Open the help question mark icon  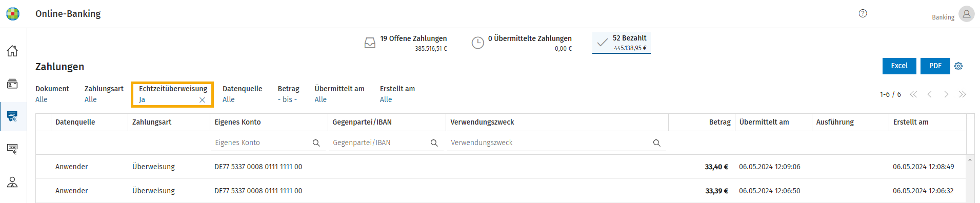click(863, 13)
